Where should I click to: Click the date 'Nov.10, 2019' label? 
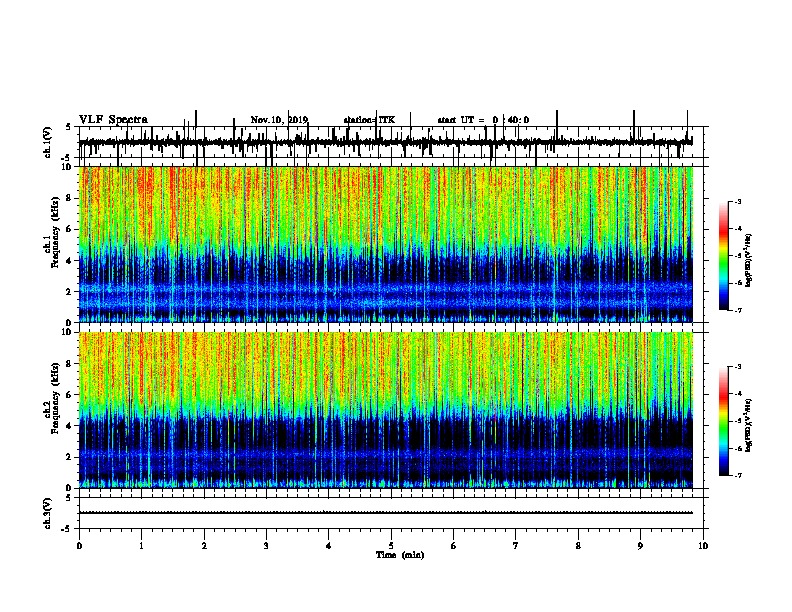coord(279,120)
